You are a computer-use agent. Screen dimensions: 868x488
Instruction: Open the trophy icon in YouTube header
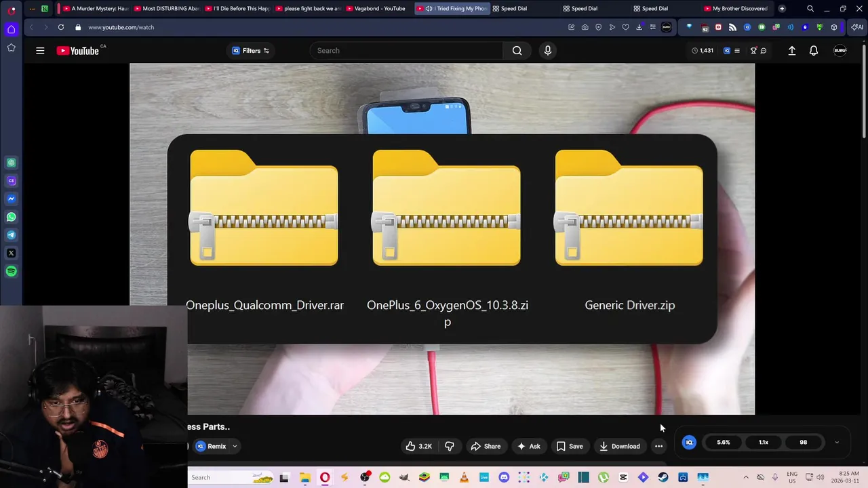tap(753, 51)
